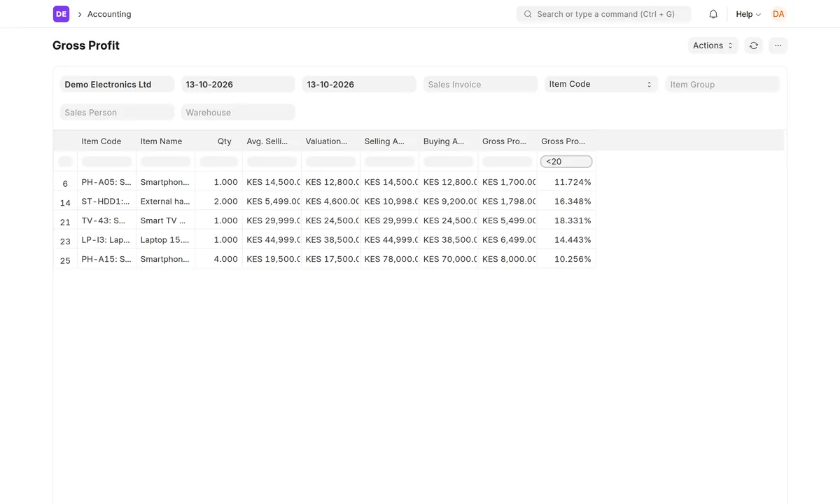Open the notifications bell
The image size is (840, 504).
(713, 14)
